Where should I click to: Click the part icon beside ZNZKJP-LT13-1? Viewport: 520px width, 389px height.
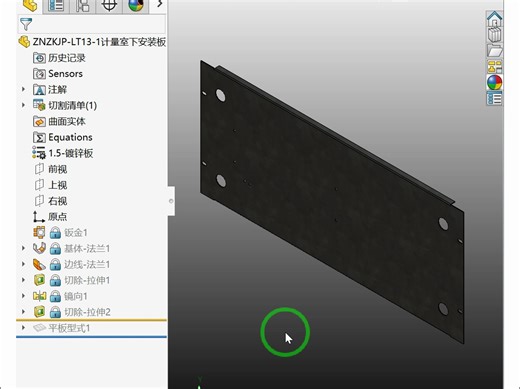[24, 42]
